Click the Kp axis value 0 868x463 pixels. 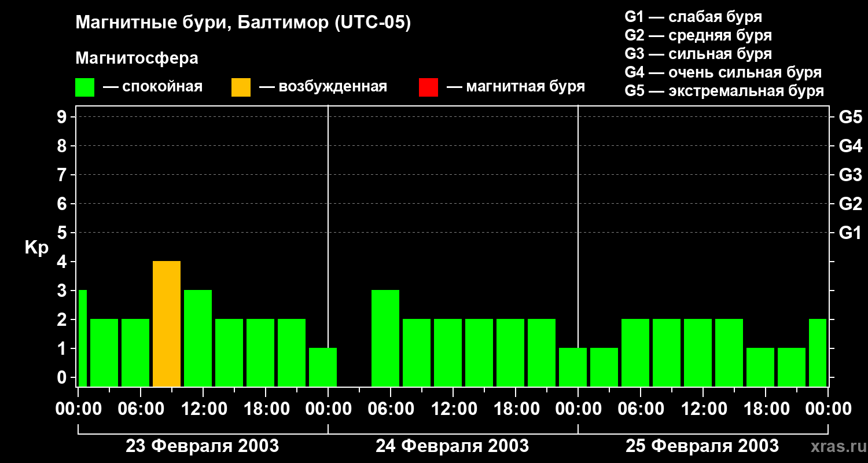click(x=63, y=377)
